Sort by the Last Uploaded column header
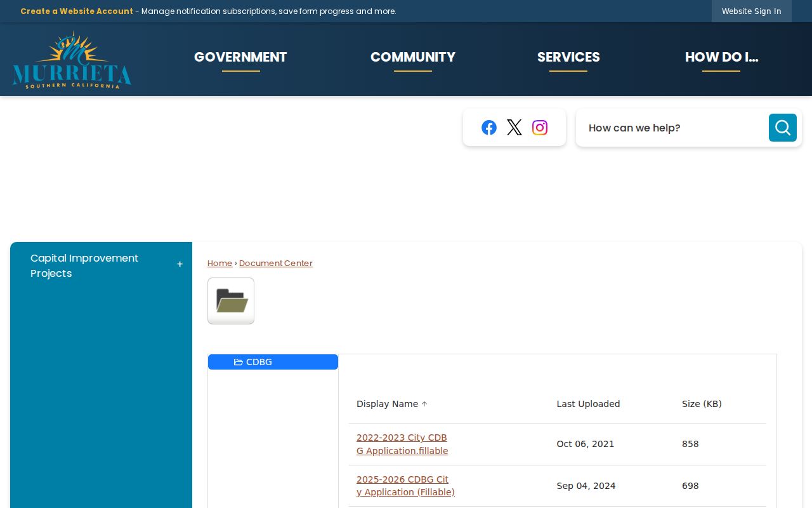This screenshot has width=812, height=508. point(588,404)
